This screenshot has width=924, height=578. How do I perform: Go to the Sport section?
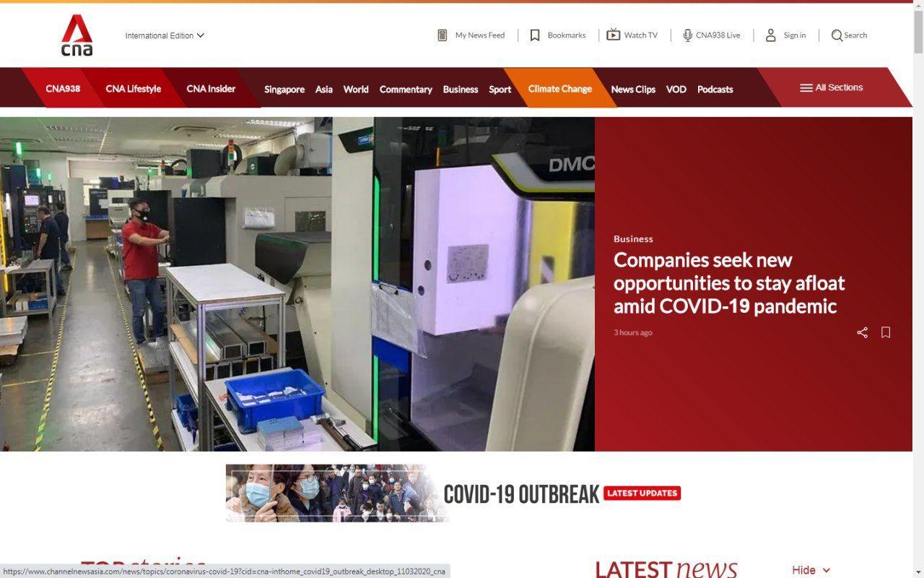(x=500, y=89)
